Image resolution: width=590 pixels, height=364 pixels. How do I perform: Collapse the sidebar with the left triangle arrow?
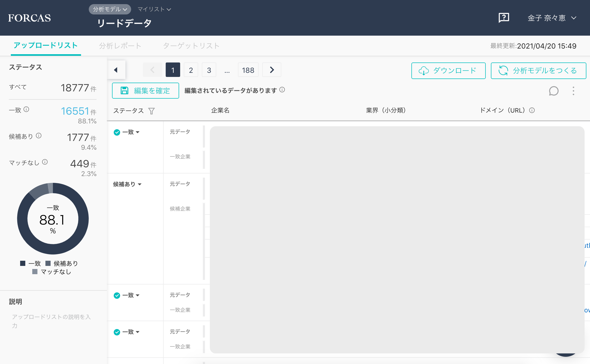point(116,70)
